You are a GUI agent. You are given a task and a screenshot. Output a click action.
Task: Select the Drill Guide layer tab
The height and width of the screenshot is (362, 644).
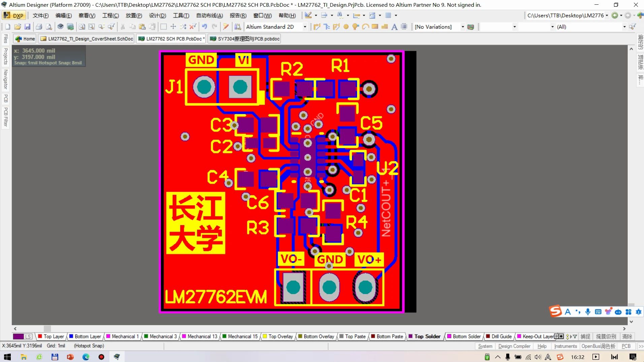(499, 336)
